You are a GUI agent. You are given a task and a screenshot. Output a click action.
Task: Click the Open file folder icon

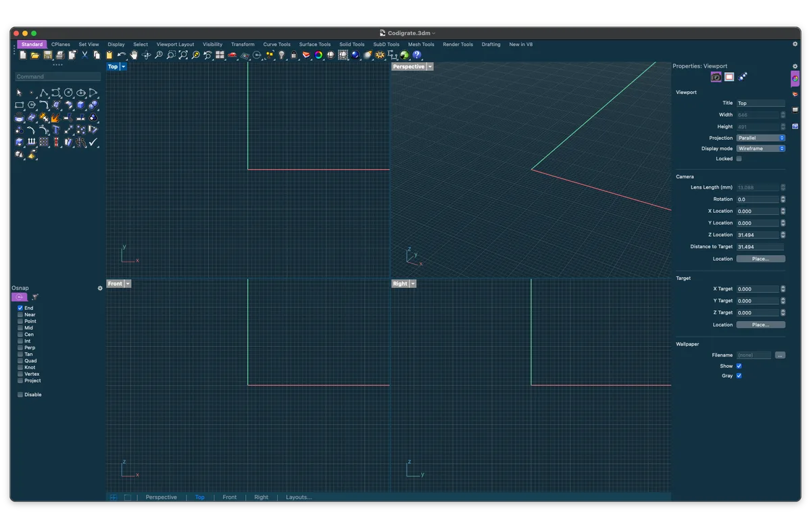click(x=35, y=55)
